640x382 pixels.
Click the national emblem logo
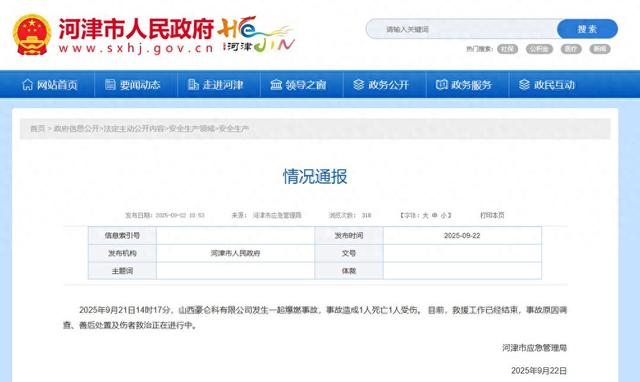[x=32, y=35]
